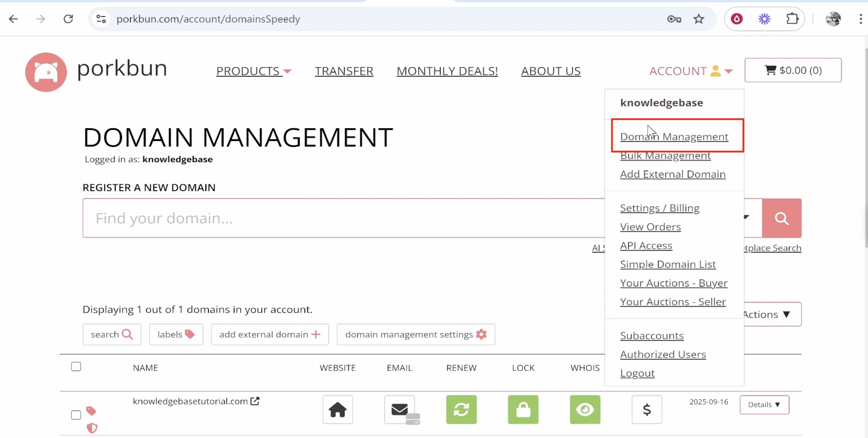Screen dimensions: 868x438
Task: Select the knowledgebasetutorial.com row checkbox
Action: click(x=76, y=415)
